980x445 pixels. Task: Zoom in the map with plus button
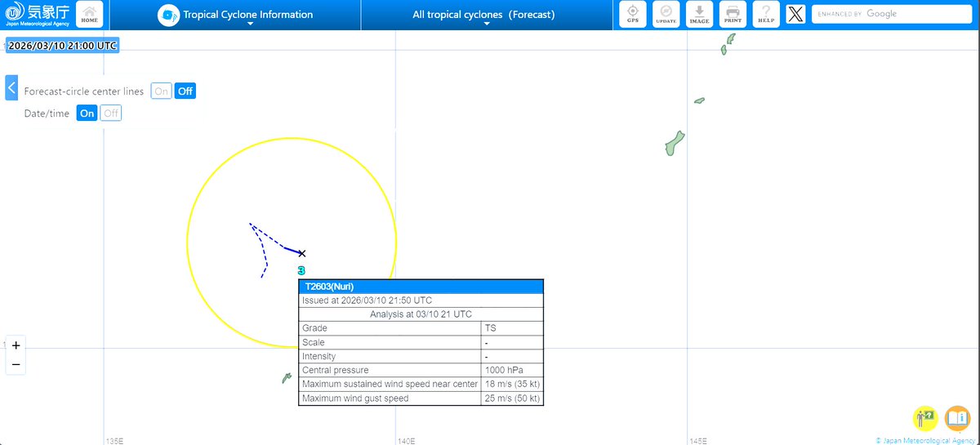16,345
